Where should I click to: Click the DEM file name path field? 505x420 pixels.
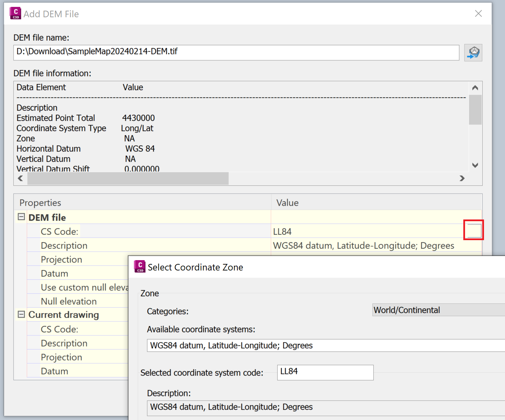coord(236,52)
